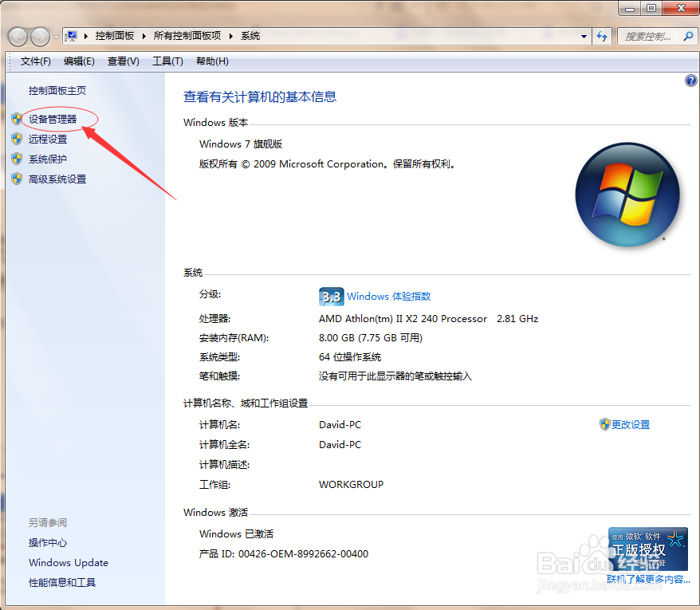Click the 正版授权 genuine Microsoft badge

[x=647, y=549]
